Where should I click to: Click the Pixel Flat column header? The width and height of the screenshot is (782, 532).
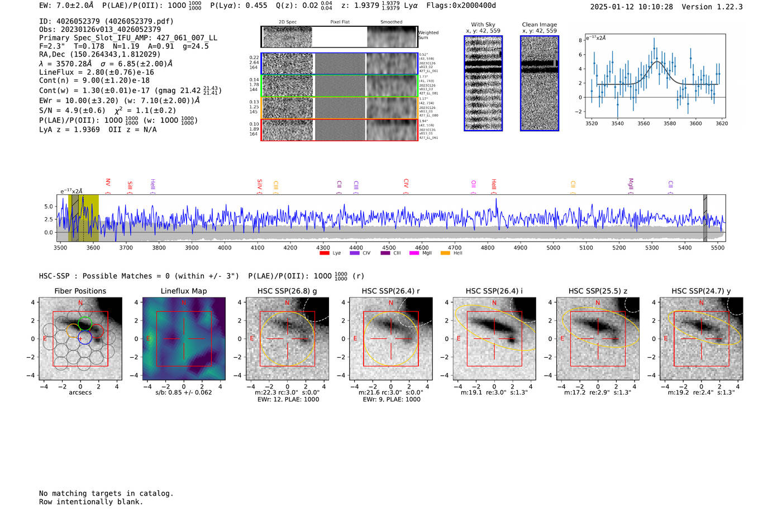tap(340, 22)
